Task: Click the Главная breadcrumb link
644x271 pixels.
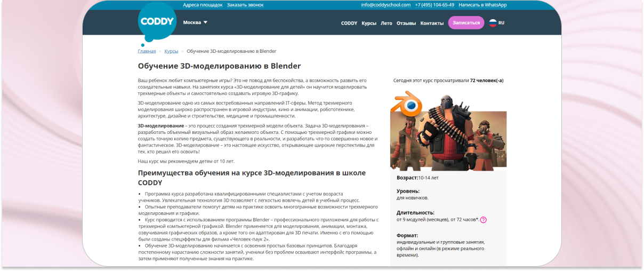Action: tap(147, 51)
